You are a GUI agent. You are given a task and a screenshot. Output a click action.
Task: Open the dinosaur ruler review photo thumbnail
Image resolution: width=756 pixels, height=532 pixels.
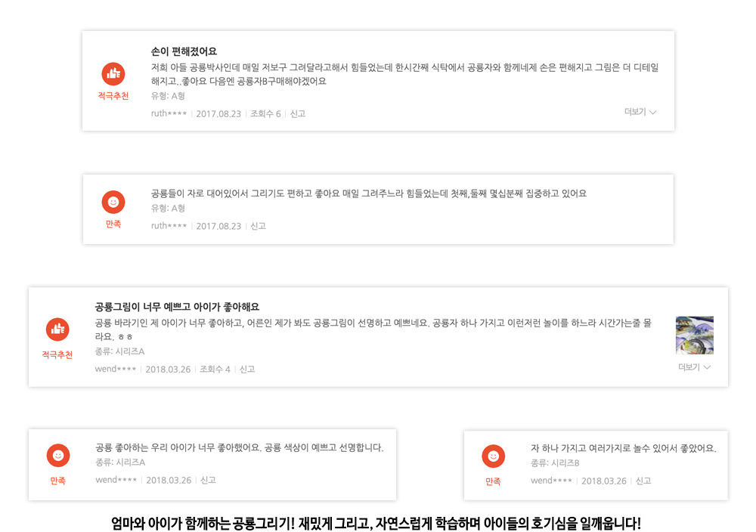point(694,335)
